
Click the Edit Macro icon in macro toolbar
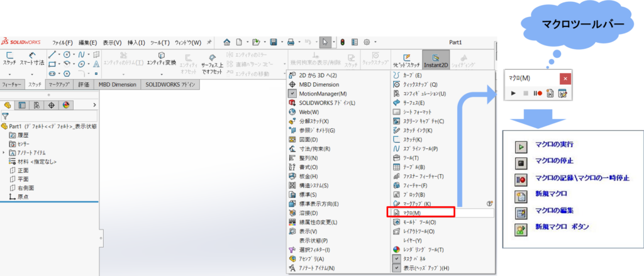pyautogui.click(x=562, y=93)
